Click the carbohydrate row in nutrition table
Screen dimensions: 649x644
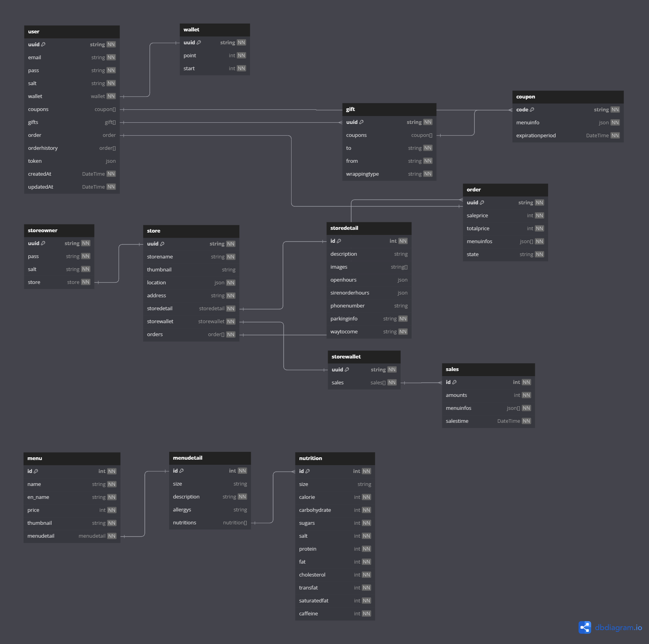tap(335, 510)
